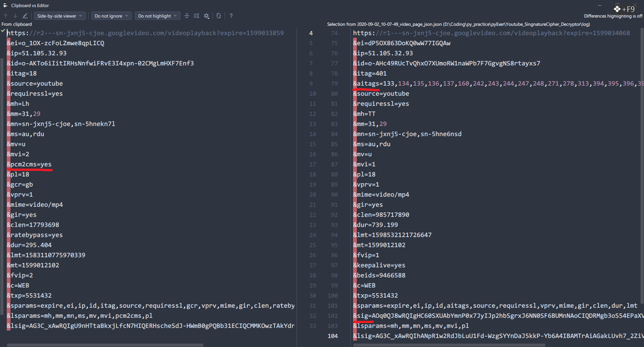Image resolution: width=644 pixels, height=347 pixels.
Task: Click line number 74 in the gutter
Action: (x=334, y=33)
